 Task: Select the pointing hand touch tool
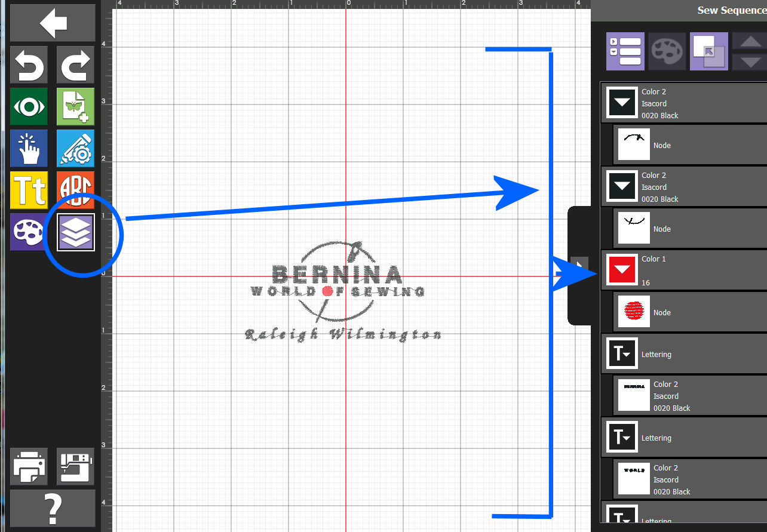(x=29, y=148)
